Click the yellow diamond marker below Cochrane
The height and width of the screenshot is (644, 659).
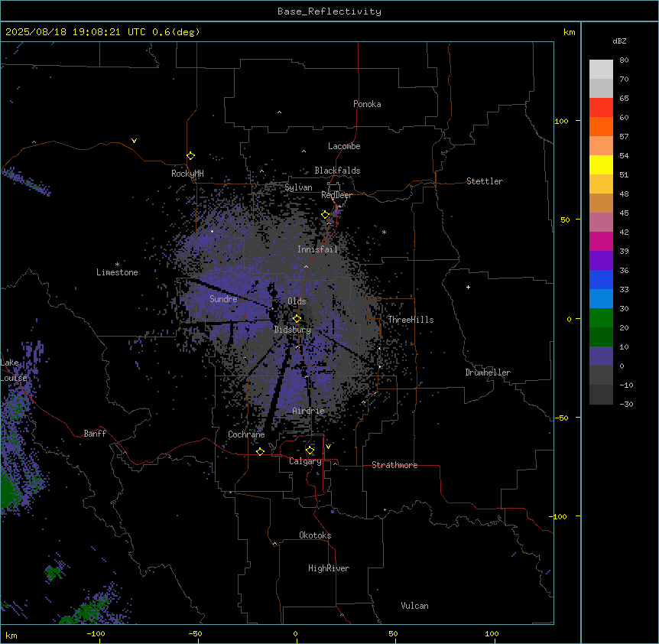point(260,452)
